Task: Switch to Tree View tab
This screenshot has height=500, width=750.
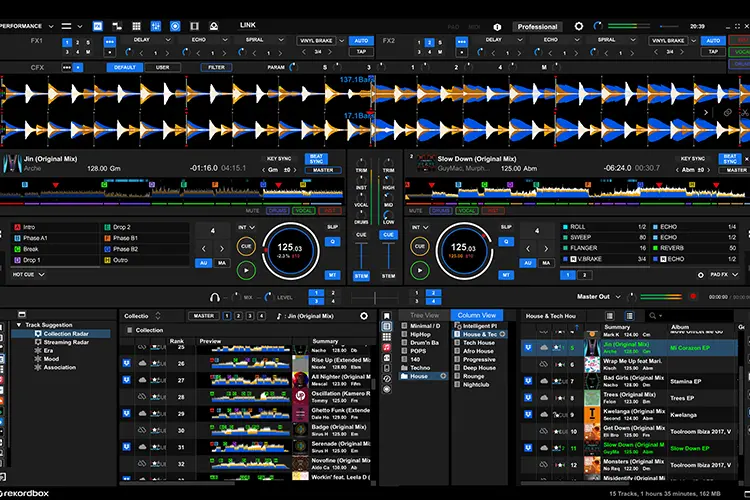Action: click(424, 315)
